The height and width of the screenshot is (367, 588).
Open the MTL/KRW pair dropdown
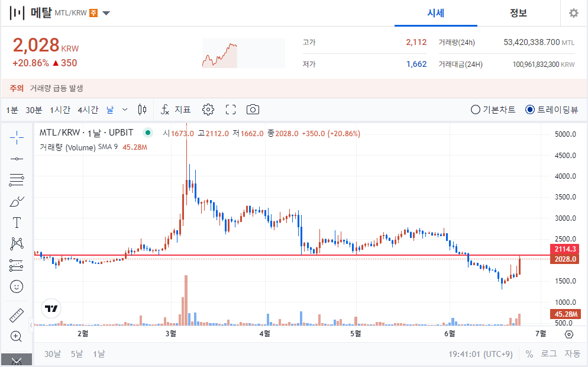[x=106, y=12]
